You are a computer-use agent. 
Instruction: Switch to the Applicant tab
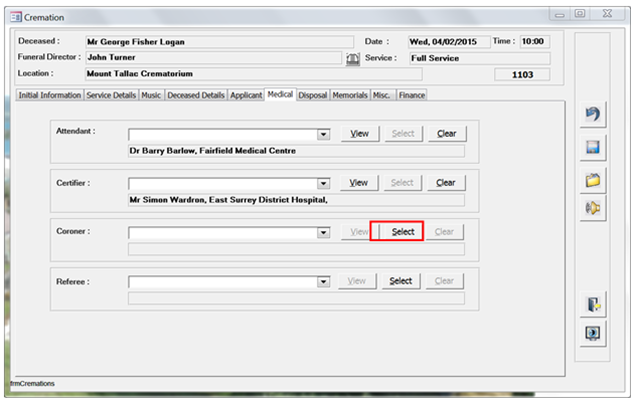[x=246, y=95]
